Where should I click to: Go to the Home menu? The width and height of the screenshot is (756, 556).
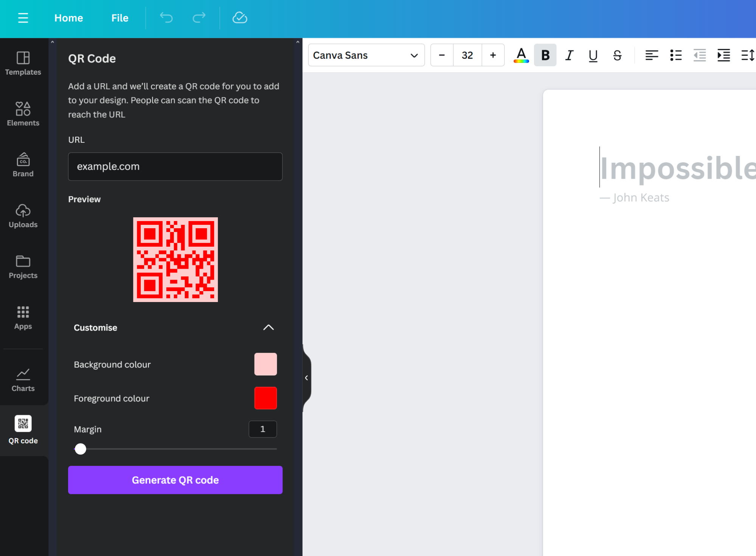[68, 18]
